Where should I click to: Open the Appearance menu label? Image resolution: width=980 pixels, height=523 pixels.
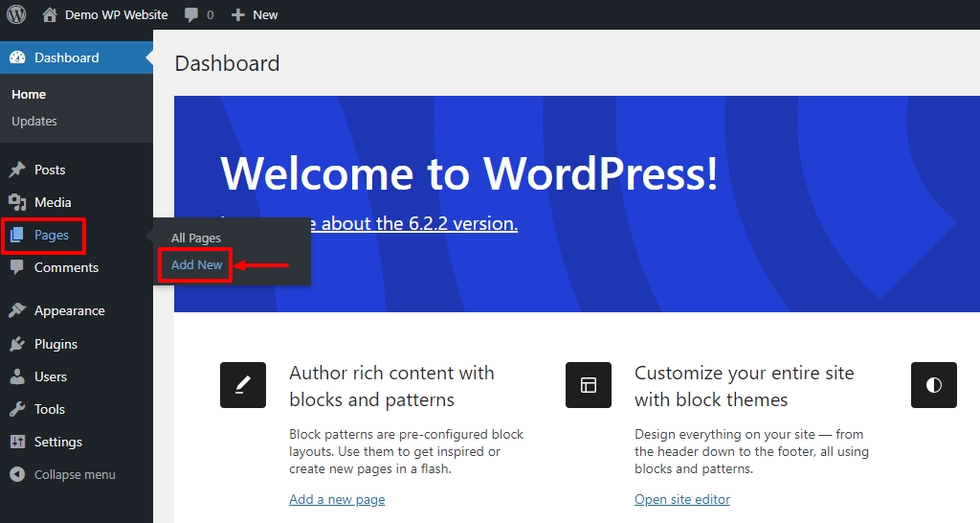[x=69, y=311]
